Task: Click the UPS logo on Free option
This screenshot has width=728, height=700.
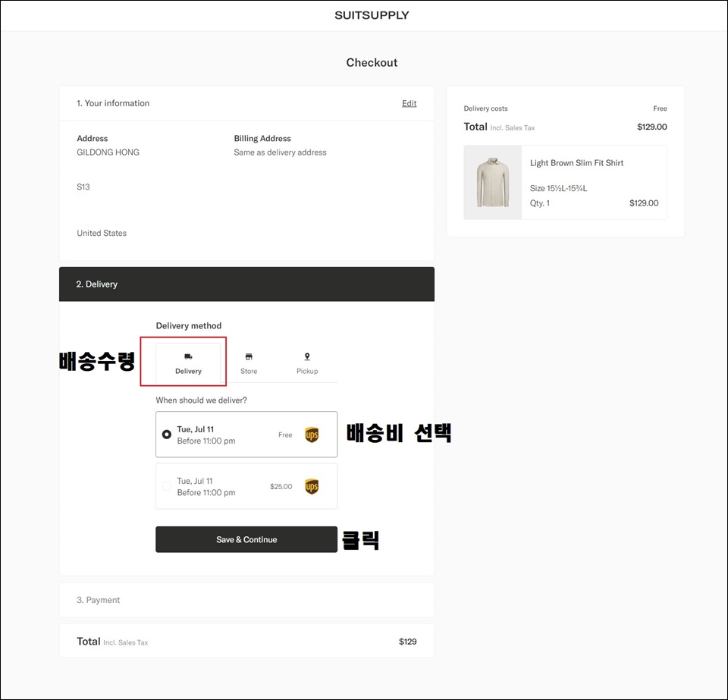Action: click(312, 435)
